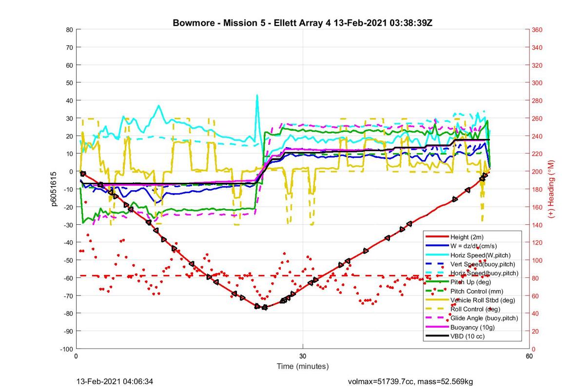Click the 'Time (minutes)' axis label

(303, 366)
